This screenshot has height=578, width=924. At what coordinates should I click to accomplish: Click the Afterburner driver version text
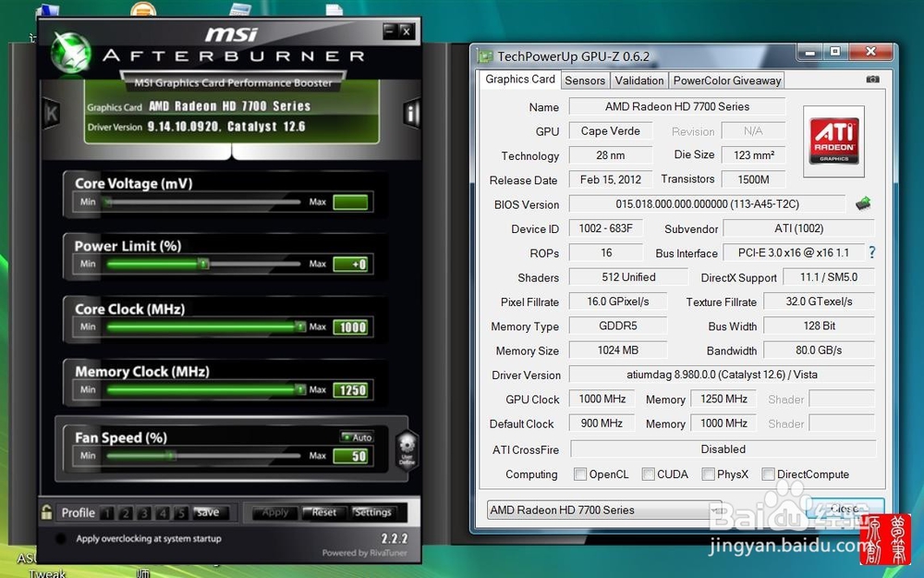(x=226, y=126)
